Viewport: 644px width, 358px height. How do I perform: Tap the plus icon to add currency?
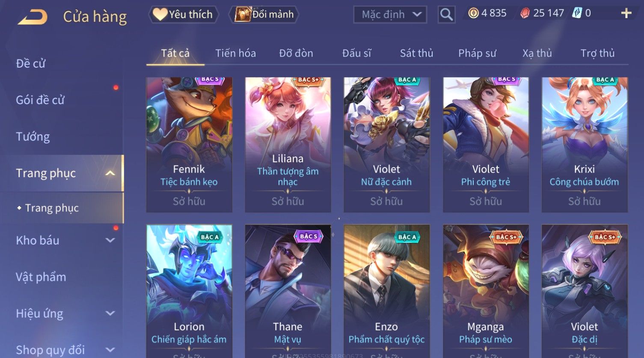tap(626, 13)
